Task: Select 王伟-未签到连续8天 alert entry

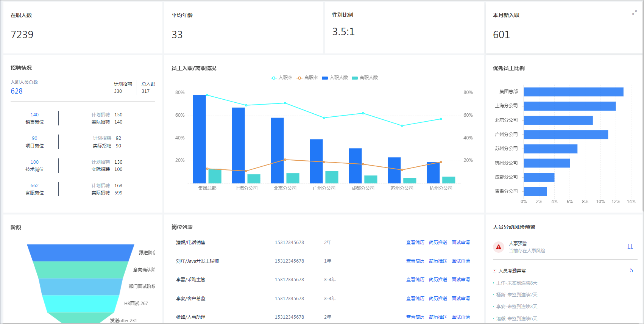Action: pyautogui.click(x=517, y=283)
